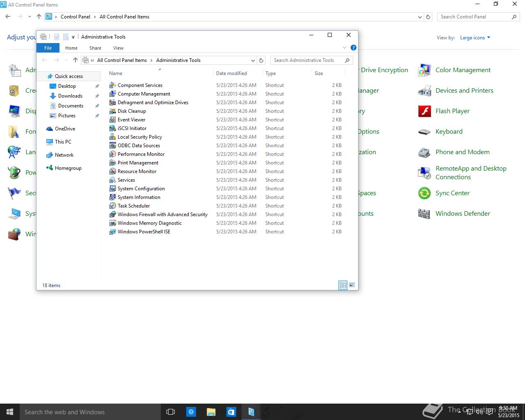Go up one level in Administrative Tools

[x=75, y=60]
